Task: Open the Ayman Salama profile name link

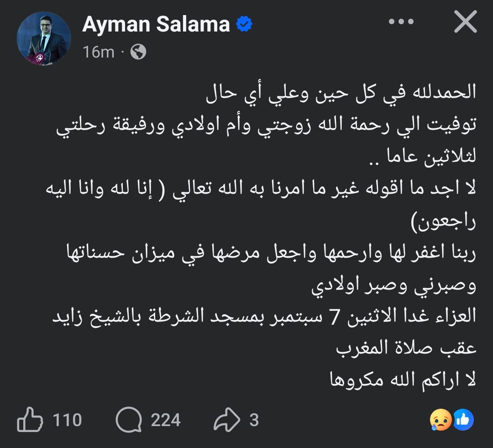Action: coord(156,24)
